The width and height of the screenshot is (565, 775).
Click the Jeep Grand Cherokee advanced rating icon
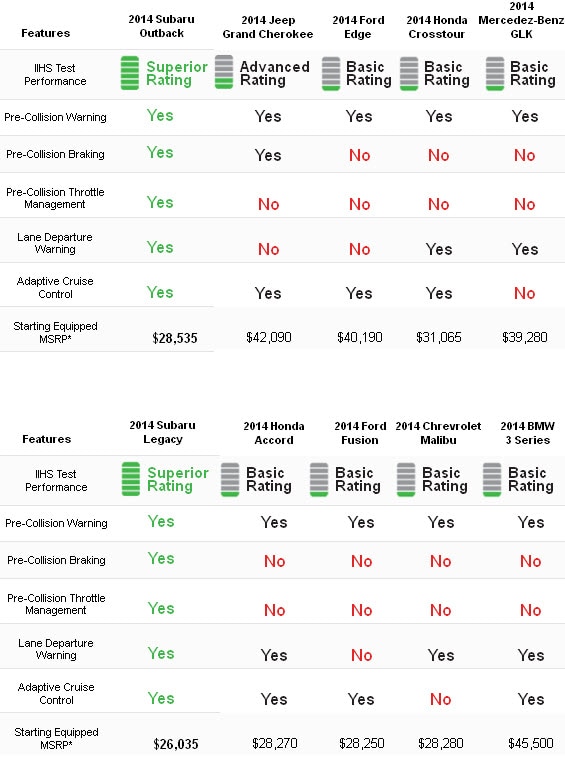coord(224,72)
